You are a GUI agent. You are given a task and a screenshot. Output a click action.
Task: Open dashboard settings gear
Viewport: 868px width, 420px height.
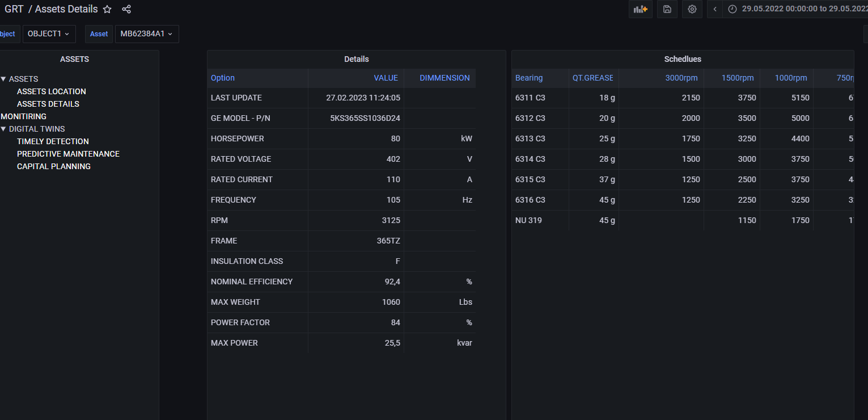(692, 9)
